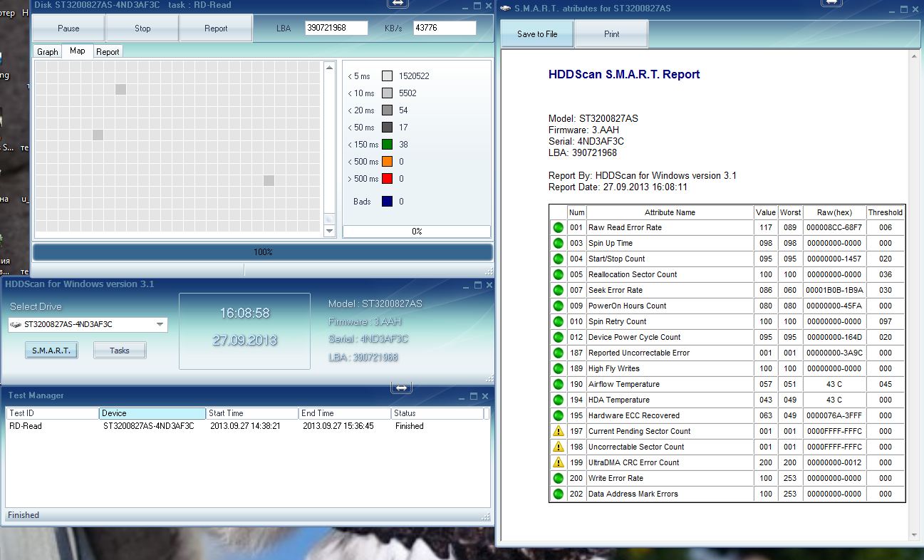Click the S.M.A.R.T. button

(x=51, y=351)
